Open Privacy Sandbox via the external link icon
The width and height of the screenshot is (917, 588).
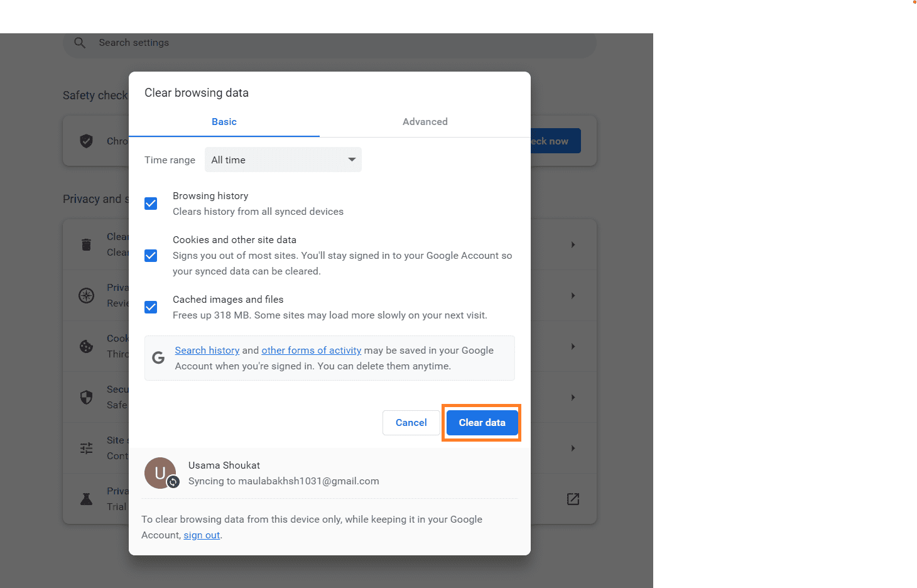tap(573, 498)
